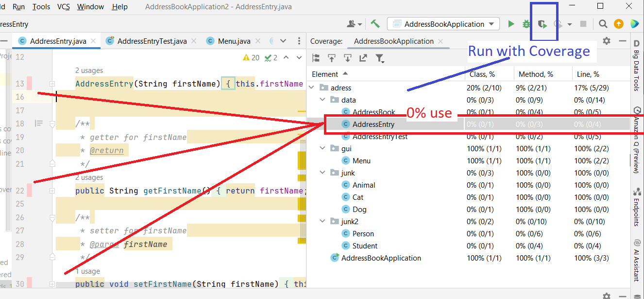Screen dimensions: 644x299
Task: Open the Tools menu
Action: pyautogui.click(x=41, y=7)
